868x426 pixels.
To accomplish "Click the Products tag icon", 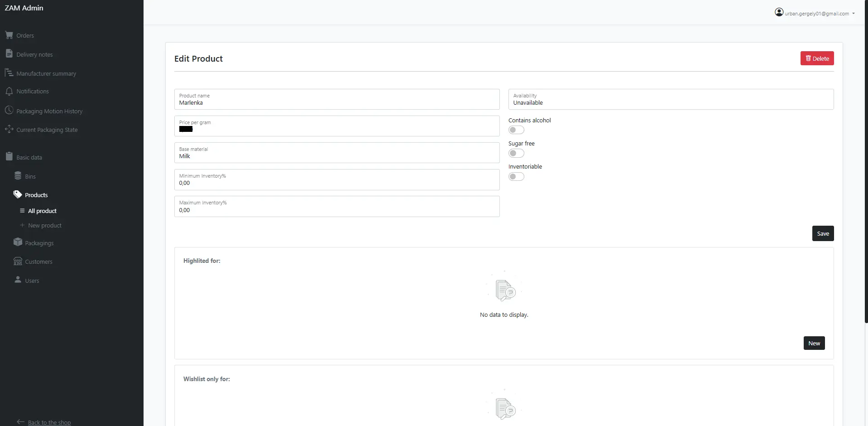I will pyautogui.click(x=18, y=194).
